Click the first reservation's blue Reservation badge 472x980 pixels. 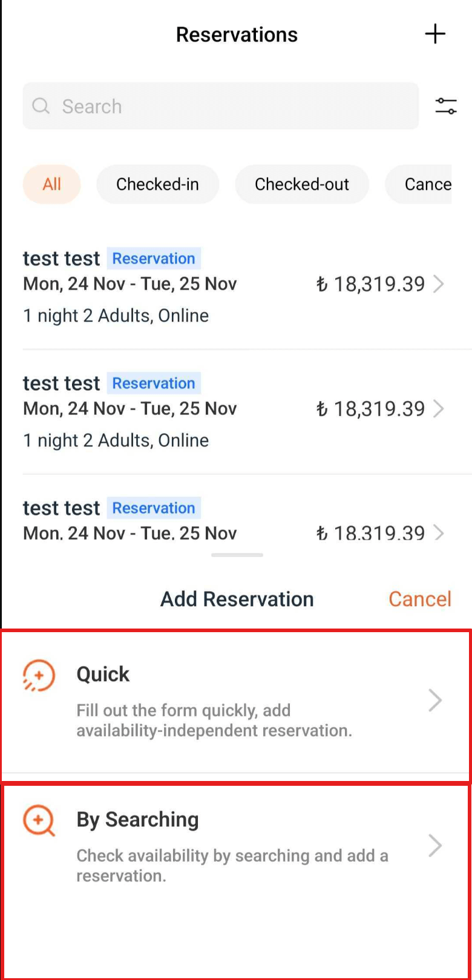154,258
